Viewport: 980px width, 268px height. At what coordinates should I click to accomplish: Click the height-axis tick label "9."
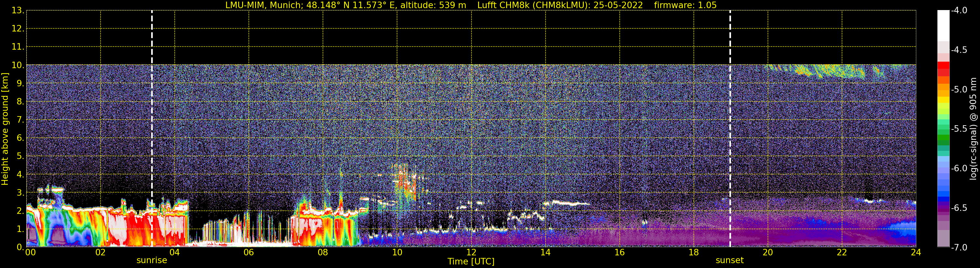click(x=20, y=83)
